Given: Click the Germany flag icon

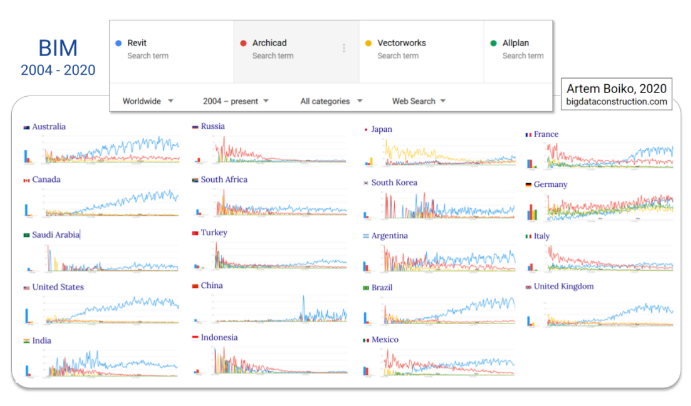Looking at the screenshot, I should [x=528, y=185].
